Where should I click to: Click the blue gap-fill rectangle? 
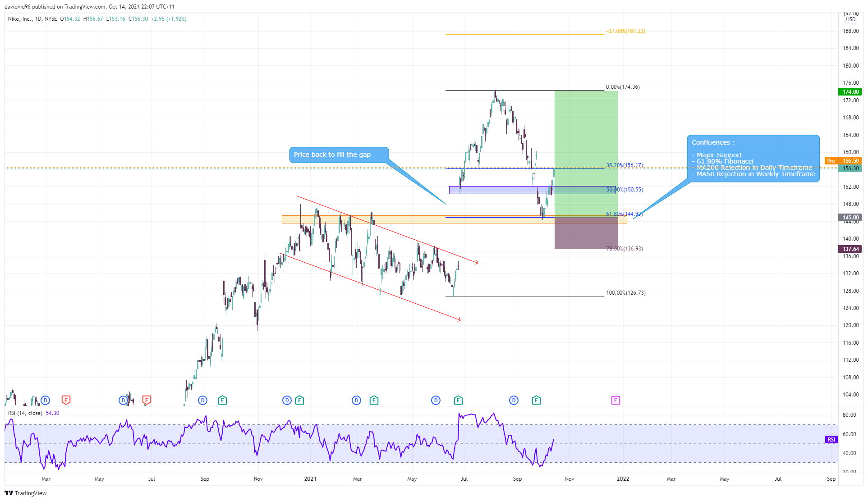point(532,190)
